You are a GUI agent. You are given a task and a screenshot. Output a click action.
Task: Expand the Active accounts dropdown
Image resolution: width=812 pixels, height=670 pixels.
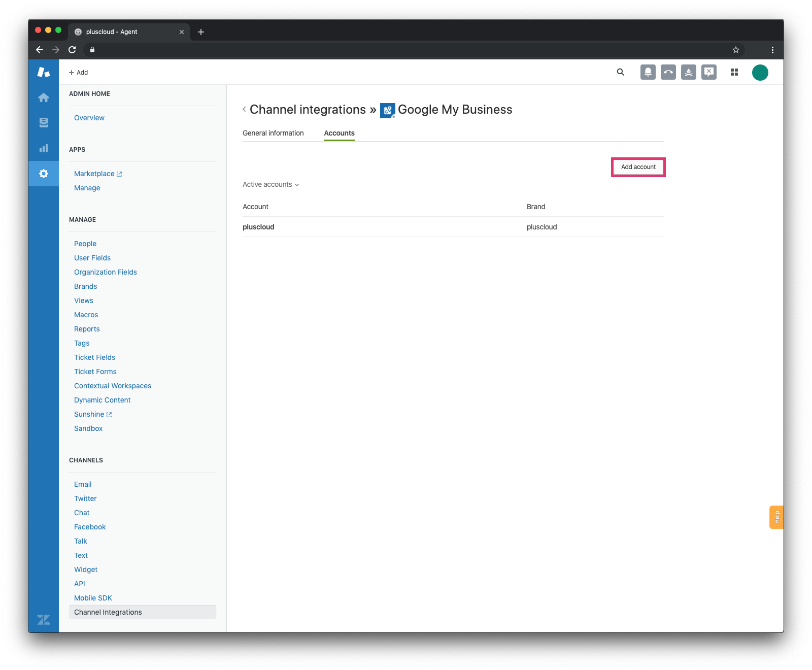271,184
